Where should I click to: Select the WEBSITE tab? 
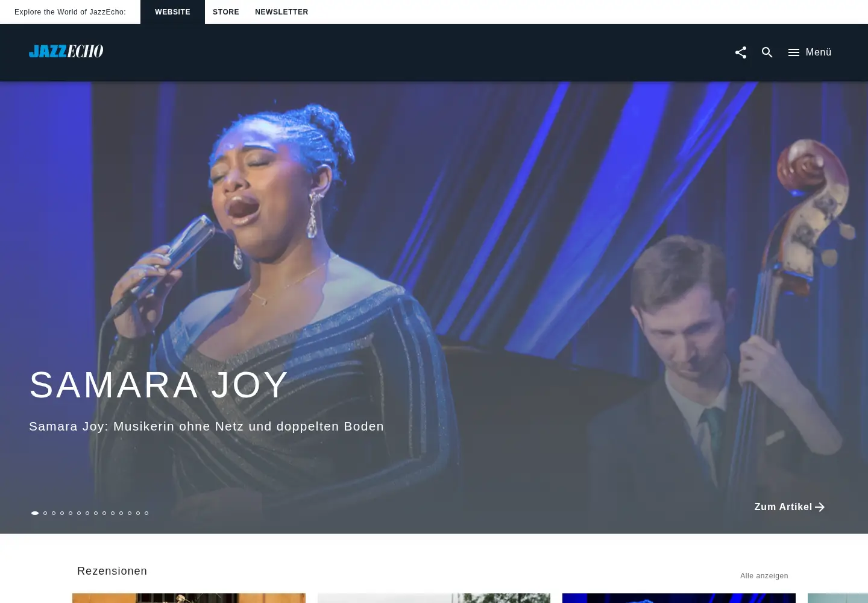[172, 12]
